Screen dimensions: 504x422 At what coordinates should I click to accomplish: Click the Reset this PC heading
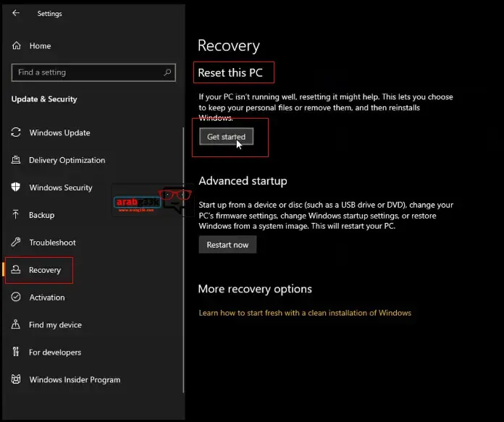pyautogui.click(x=230, y=72)
